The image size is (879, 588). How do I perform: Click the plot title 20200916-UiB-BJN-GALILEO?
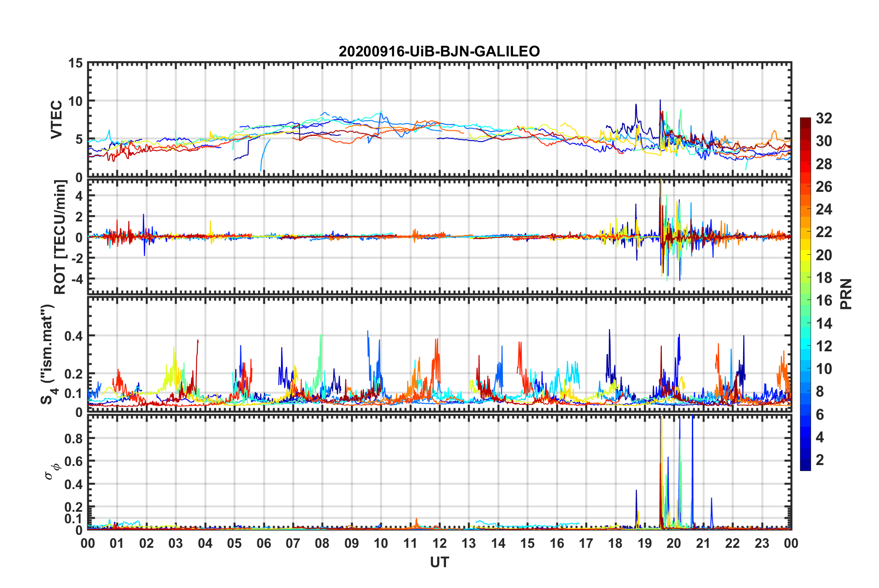[439, 51]
